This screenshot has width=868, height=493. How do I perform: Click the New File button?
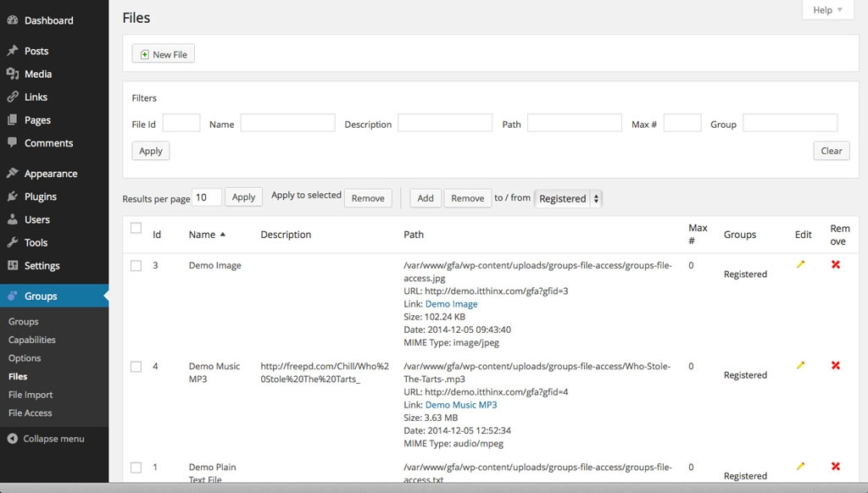click(x=164, y=53)
